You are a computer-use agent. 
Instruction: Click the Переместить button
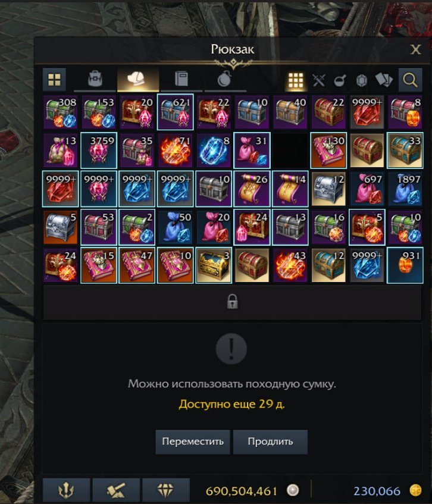point(193,442)
